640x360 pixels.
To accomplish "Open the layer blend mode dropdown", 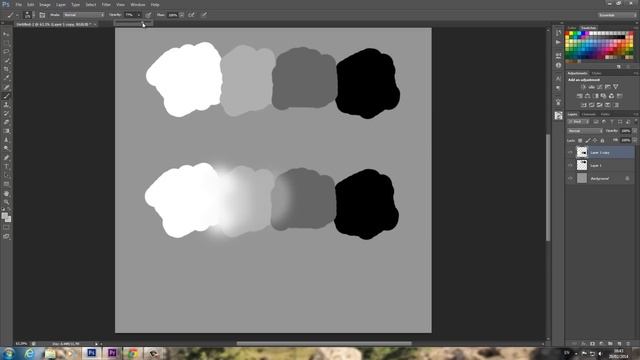I will 585,131.
